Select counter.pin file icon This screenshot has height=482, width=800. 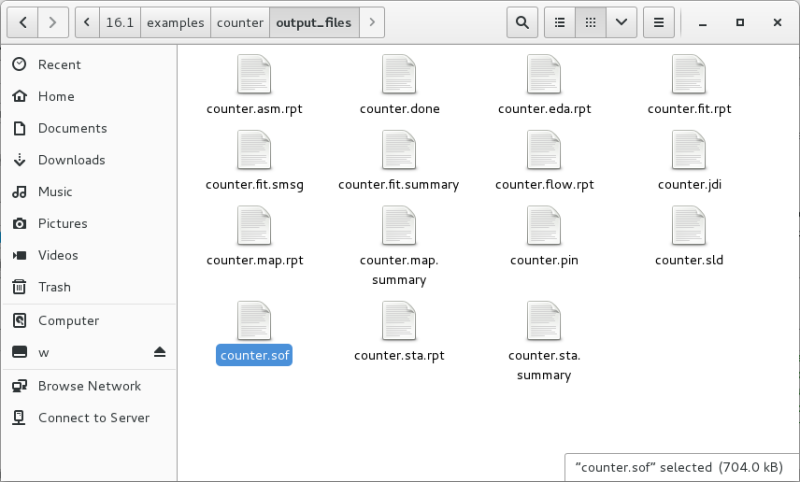(x=544, y=225)
